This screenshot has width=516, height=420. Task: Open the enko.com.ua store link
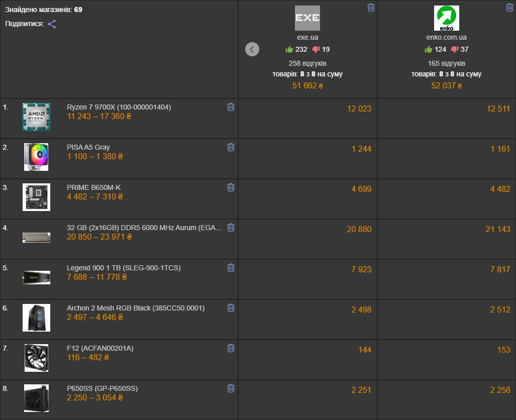(446, 37)
